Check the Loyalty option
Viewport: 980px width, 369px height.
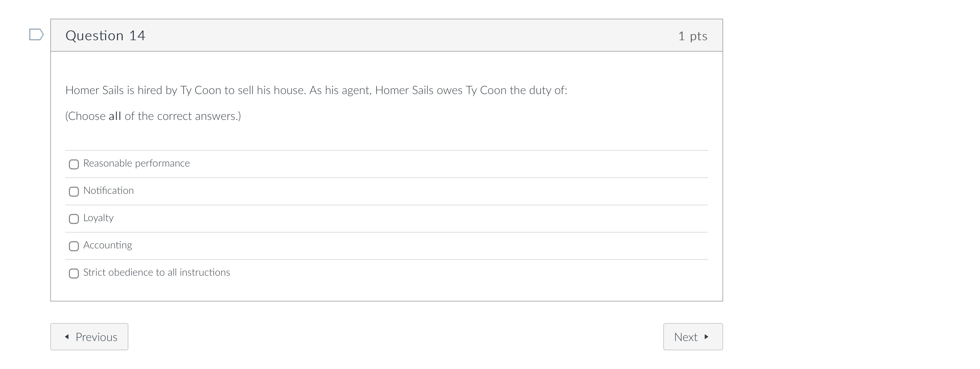pyautogui.click(x=74, y=219)
